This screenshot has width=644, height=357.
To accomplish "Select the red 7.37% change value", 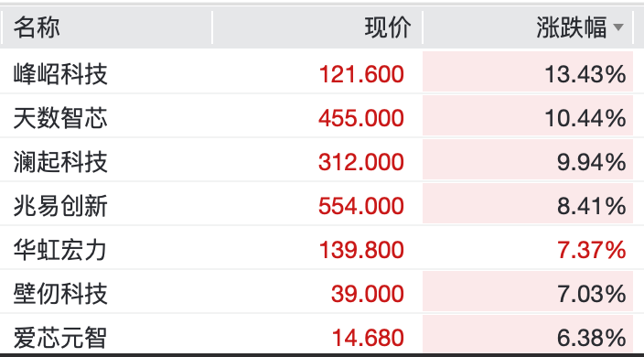I will pyautogui.click(x=592, y=250).
